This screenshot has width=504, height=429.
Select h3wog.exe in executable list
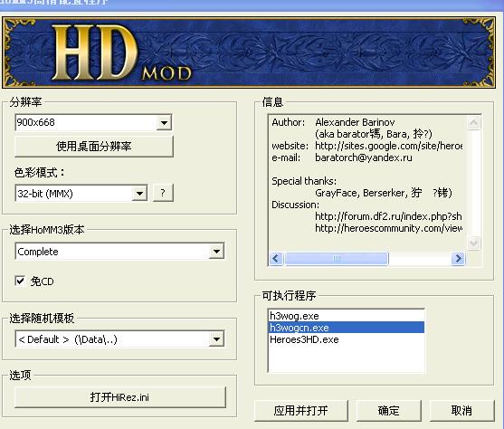(347, 316)
